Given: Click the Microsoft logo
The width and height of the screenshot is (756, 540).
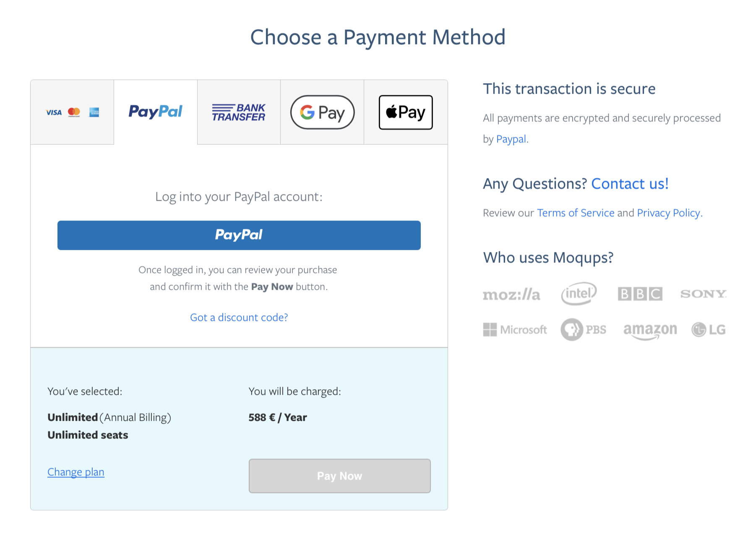Looking at the screenshot, I should click(x=515, y=330).
